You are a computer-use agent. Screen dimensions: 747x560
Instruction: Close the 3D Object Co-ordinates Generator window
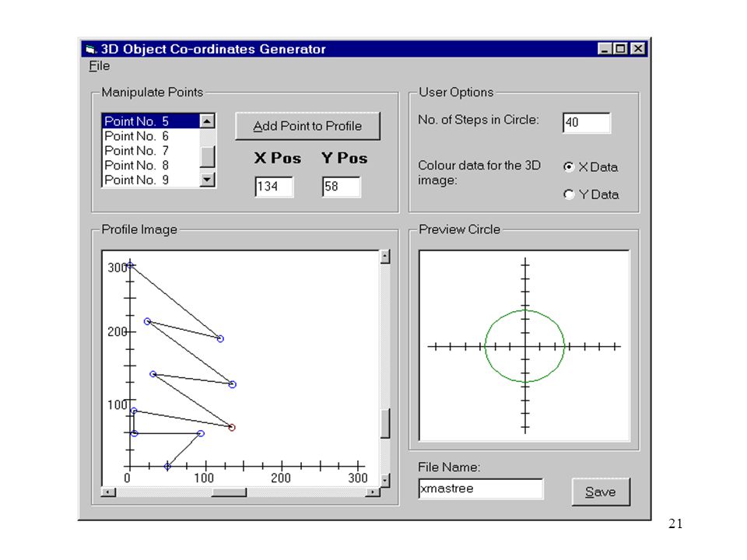point(637,48)
